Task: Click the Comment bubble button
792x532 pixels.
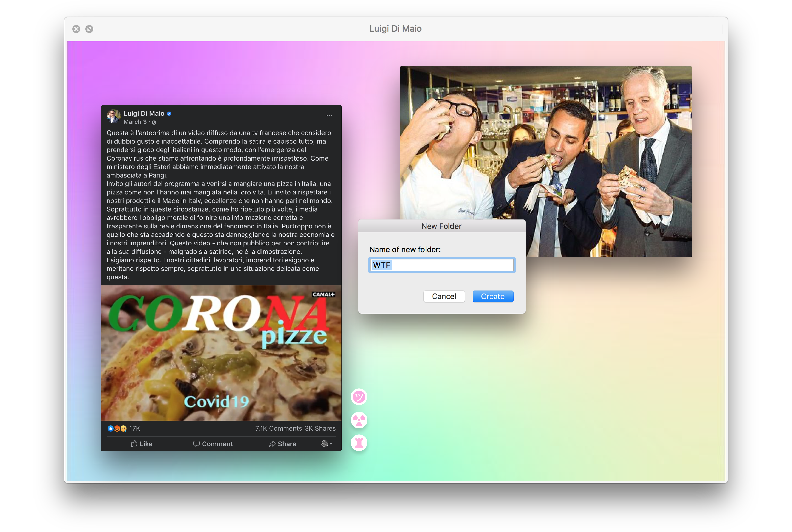Action: [x=213, y=444]
